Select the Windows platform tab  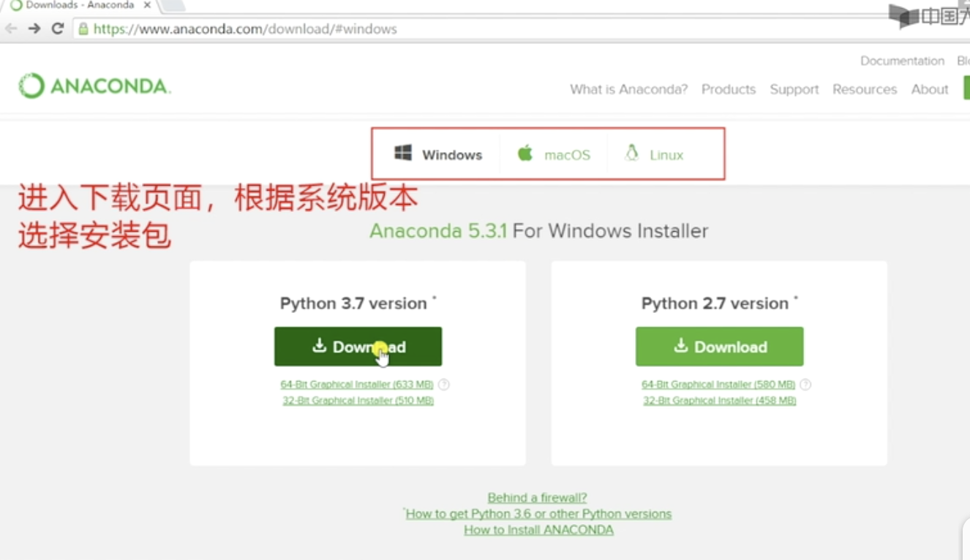[x=438, y=154]
